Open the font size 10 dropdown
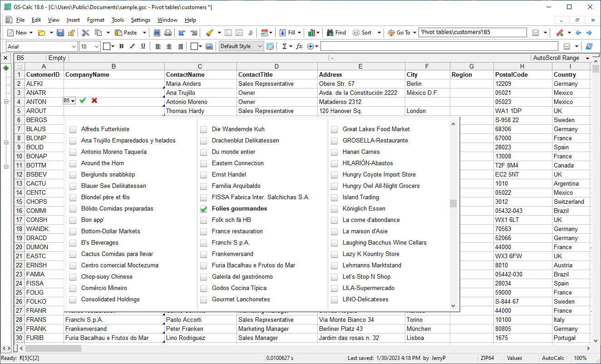 96,46
